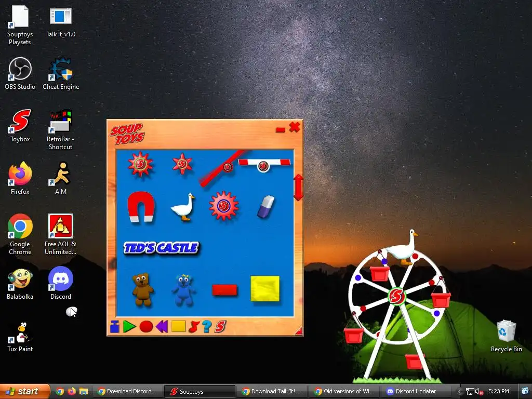Screen dimensions: 532x399
Task: Pick the blue-centered cog wheel toy
Action: (x=223, y=206)
